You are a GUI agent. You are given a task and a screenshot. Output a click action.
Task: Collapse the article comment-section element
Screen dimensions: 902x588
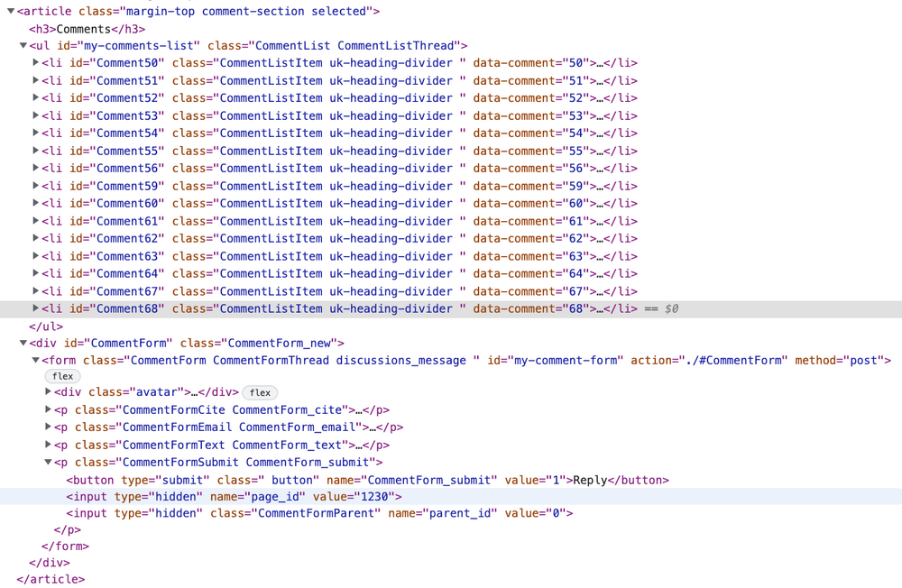pos(11,12)
